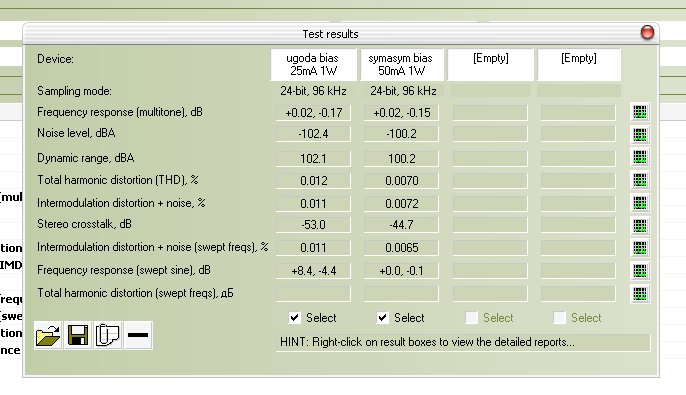Screen dimensions: 686x395
Task: Toggle Select checkbox for fourth Empty slot
Action: pyautogui.click(x=560, y=318)
